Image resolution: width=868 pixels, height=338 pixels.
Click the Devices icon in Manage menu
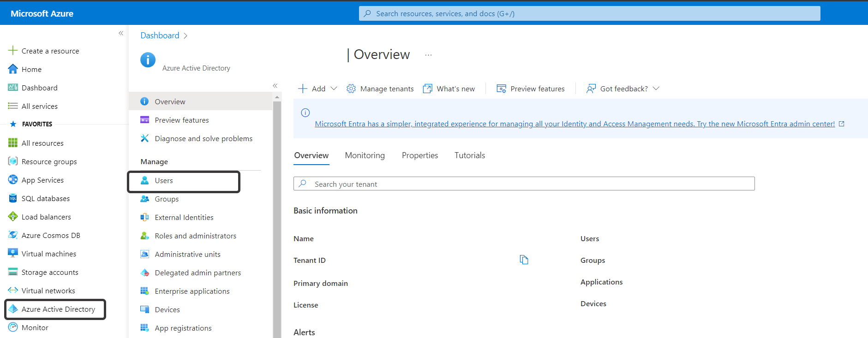pos(144,309)
